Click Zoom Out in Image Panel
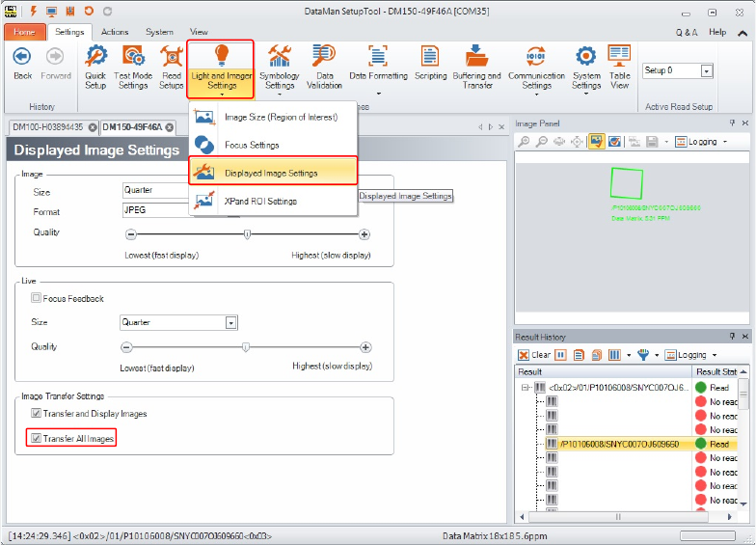The width and height of the screenshot is (756, 545). (x=542, y=141)
